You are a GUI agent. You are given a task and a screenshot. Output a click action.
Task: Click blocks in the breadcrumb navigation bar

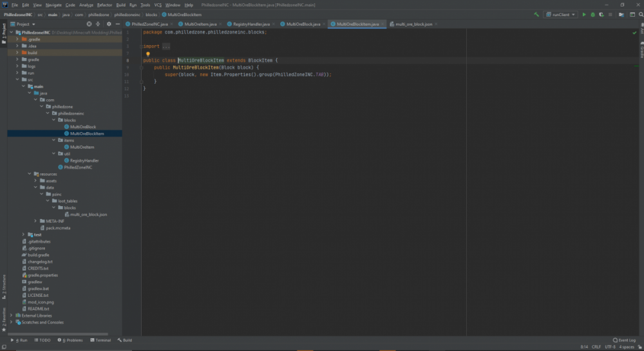click(151, 15)
